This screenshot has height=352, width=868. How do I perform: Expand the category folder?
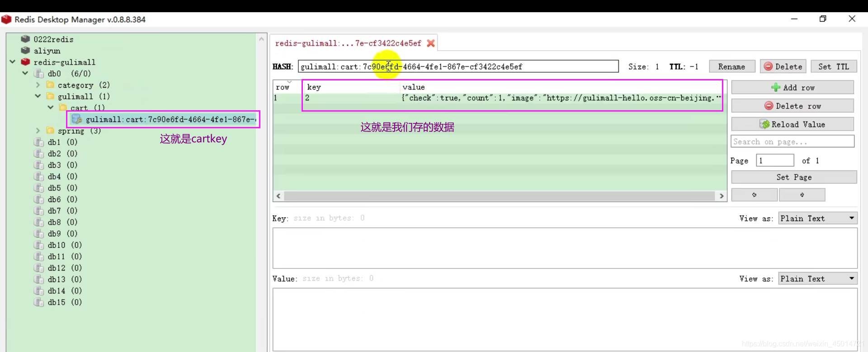click(38, 85)
